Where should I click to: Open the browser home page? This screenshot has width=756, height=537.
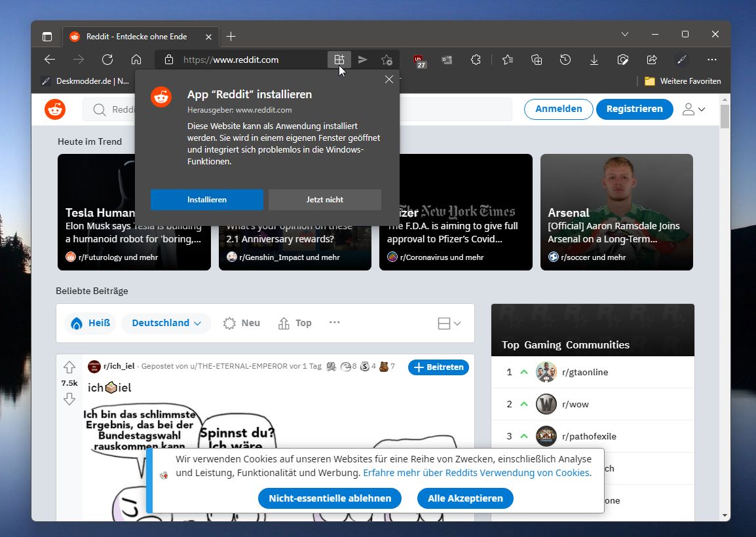[136, 60]
